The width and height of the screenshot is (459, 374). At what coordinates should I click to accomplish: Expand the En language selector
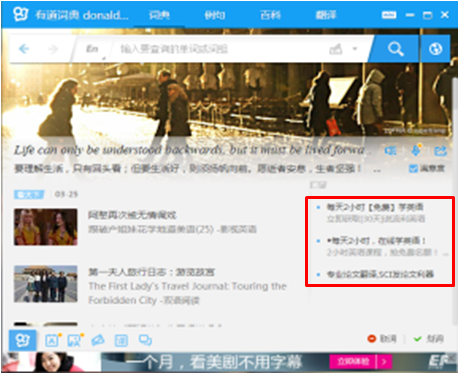tap(93, 49)
